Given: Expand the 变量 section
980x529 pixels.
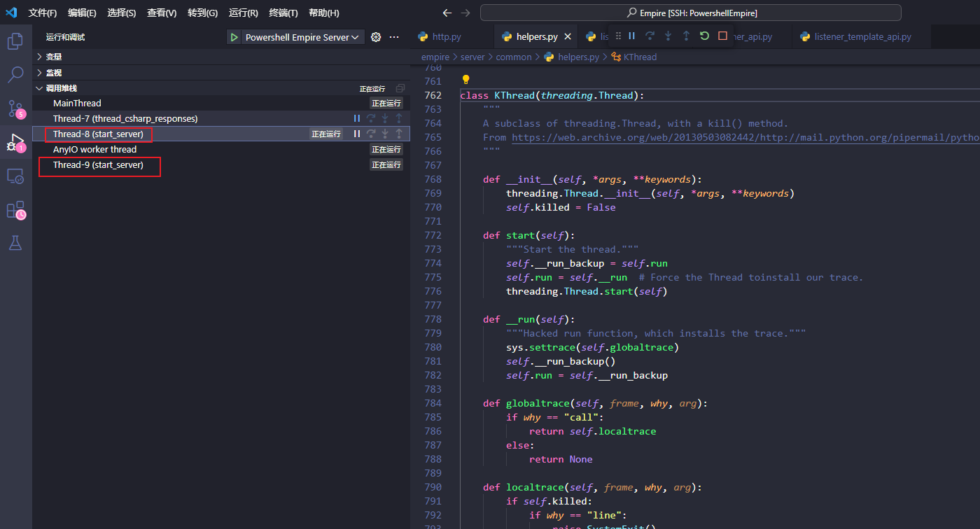Looking at the screenshot, I should click(x=221, y=57).
